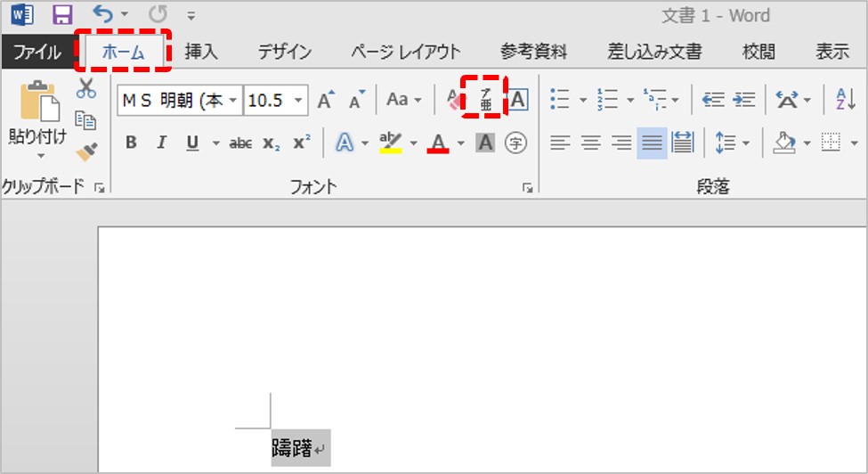Toggle underline formatting

192,143
